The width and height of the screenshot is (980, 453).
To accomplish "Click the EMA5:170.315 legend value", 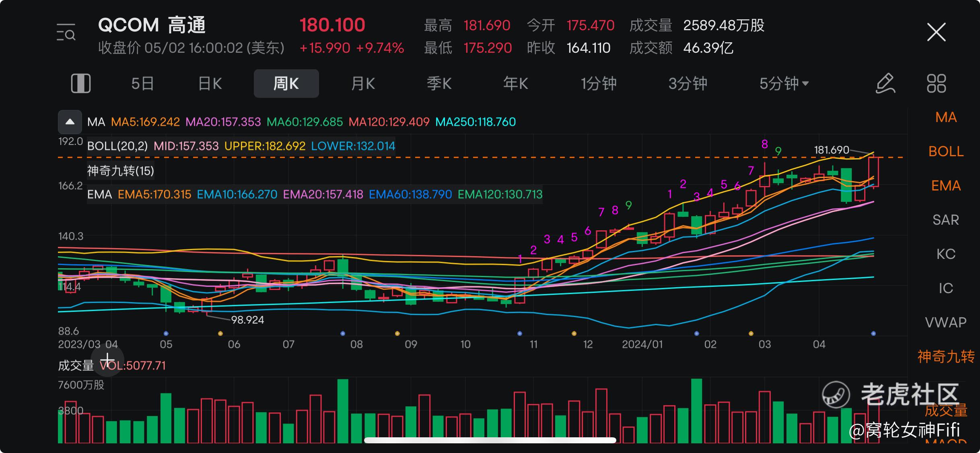I will click(x=154, y=194).
